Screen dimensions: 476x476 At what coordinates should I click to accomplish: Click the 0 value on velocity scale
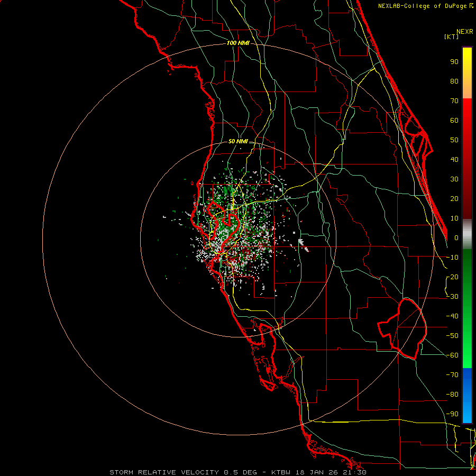tap(456, 238)
